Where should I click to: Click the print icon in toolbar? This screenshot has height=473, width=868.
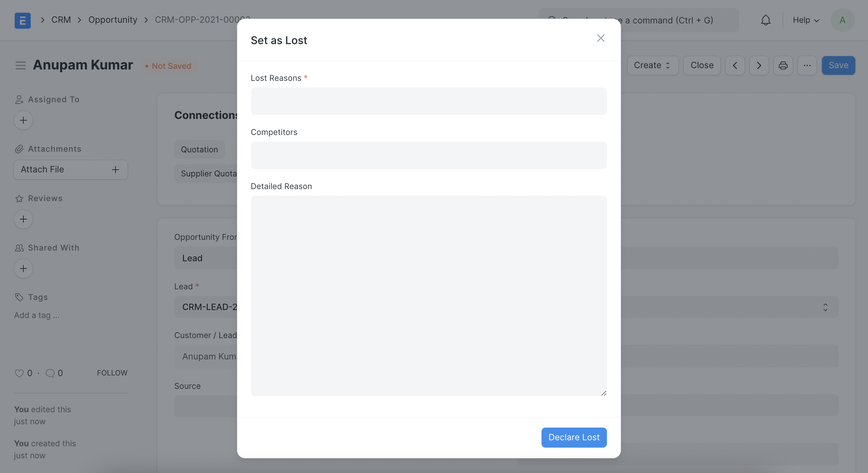tap(783, 65)
